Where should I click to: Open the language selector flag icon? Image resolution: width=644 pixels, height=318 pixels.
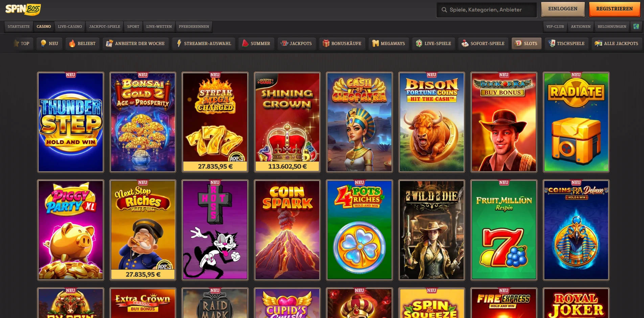click(x=636, y=26)
